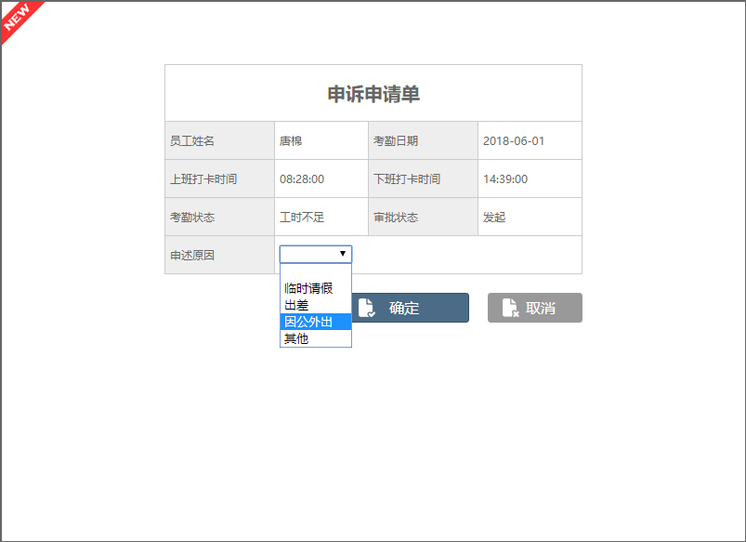Viewport: 746px width, 542px height.
Task: Click the document-x icon on 取消 button
Action: [510, 307]
